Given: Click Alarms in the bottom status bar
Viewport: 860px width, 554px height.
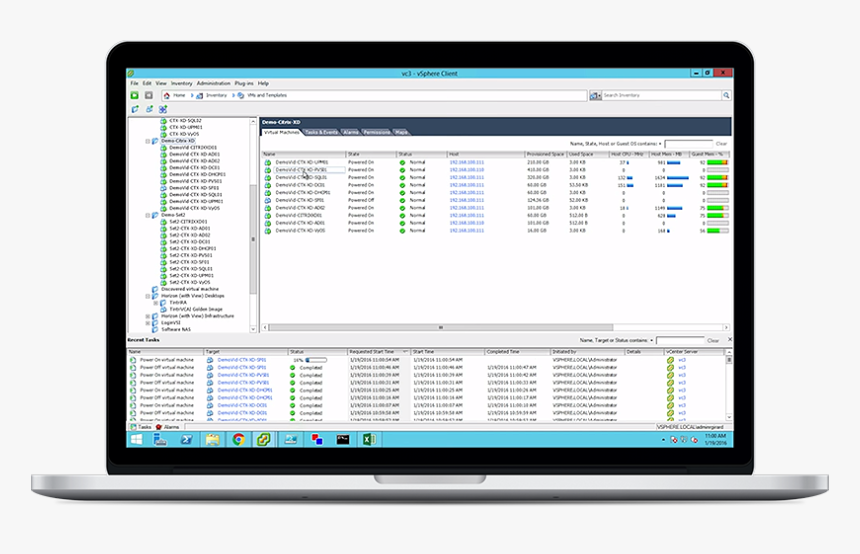Looking at the screenshot, I should (x=168, y=427).
